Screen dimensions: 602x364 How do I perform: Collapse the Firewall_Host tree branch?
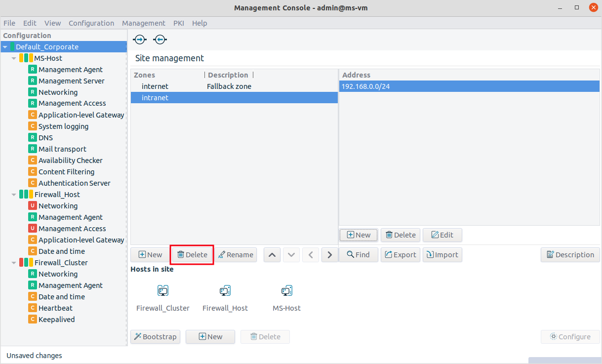(14, 194)
